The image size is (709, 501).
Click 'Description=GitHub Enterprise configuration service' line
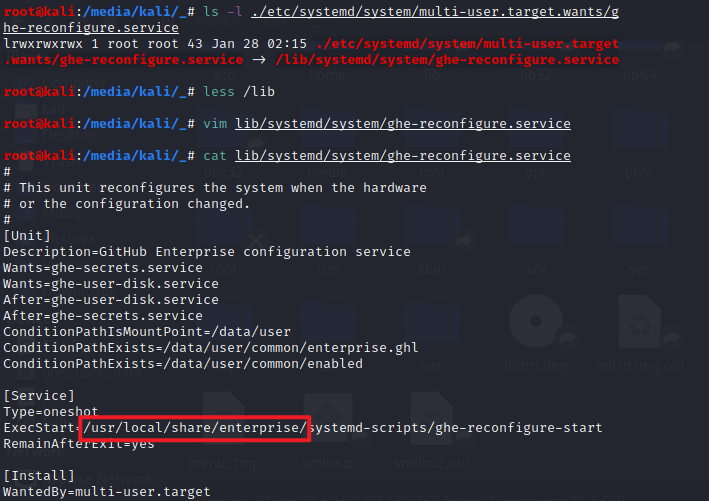point(207,252)
